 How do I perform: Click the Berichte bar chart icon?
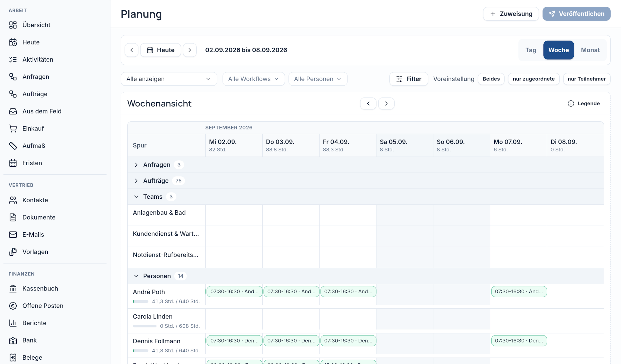[x=13, y=323]
